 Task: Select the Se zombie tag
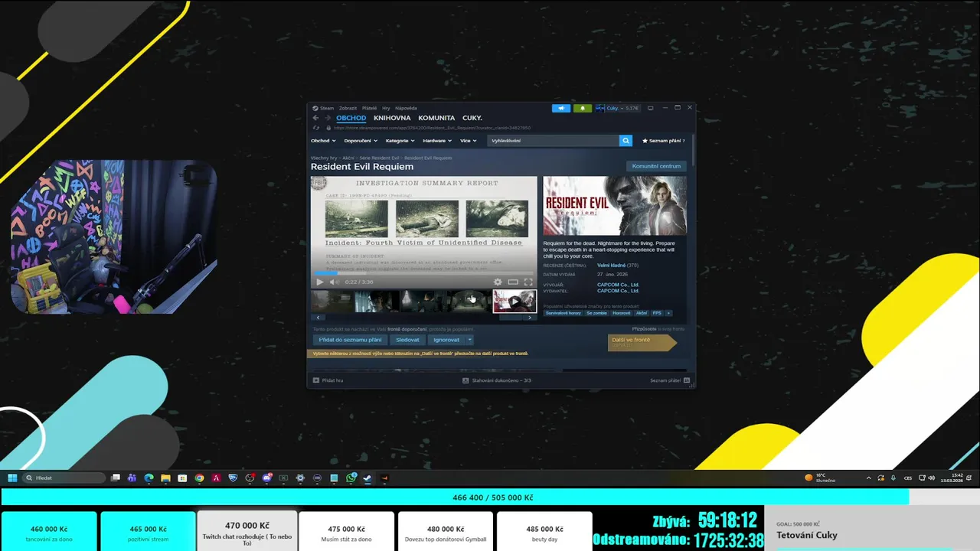597,313
